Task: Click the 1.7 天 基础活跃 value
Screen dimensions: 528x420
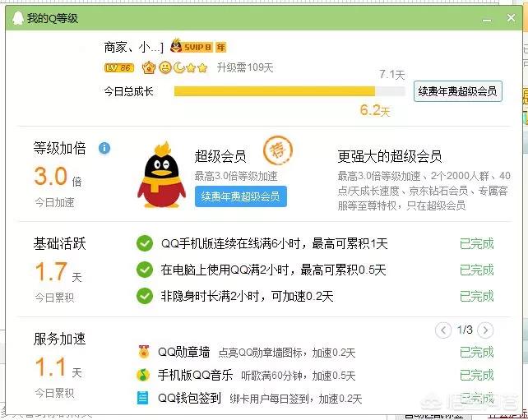Action: click(x=58, y=272)
